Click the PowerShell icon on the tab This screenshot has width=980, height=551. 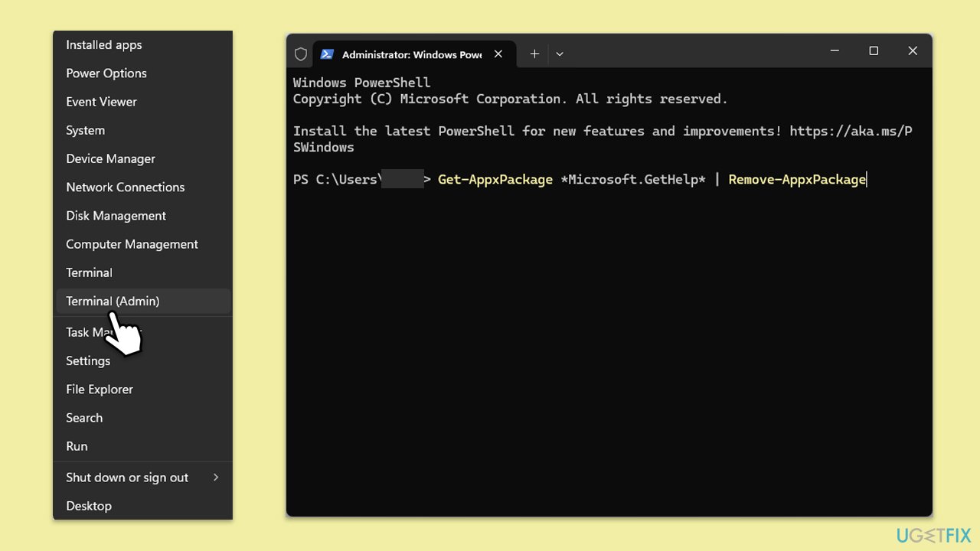[327, 54]
